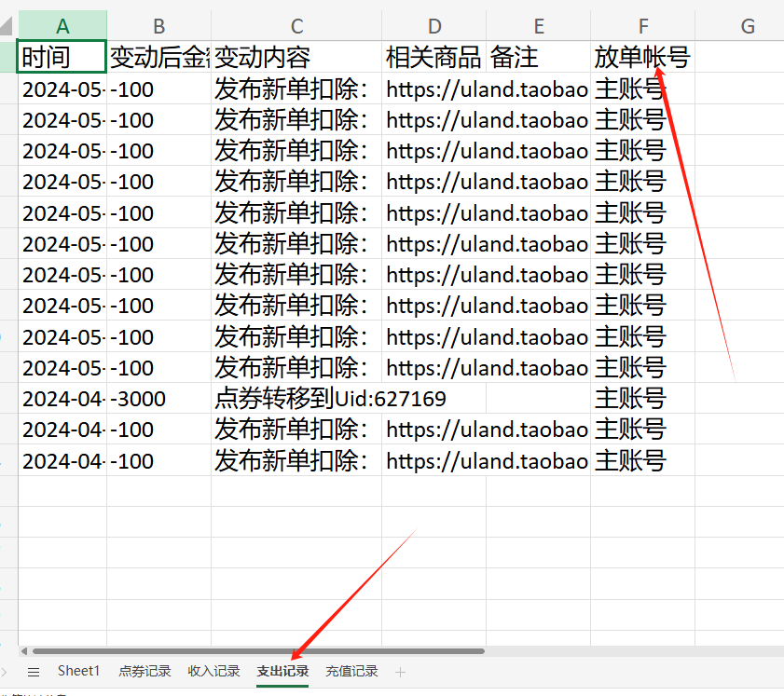
Task: Open the 点券记录 sheet tab
Action: coord(144,671)
